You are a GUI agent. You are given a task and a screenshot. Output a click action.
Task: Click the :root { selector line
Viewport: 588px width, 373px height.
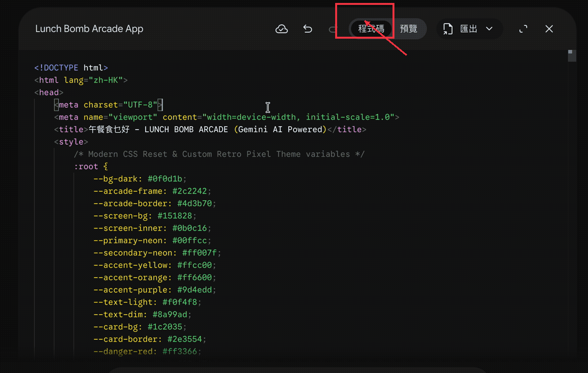tap(91, 166)
